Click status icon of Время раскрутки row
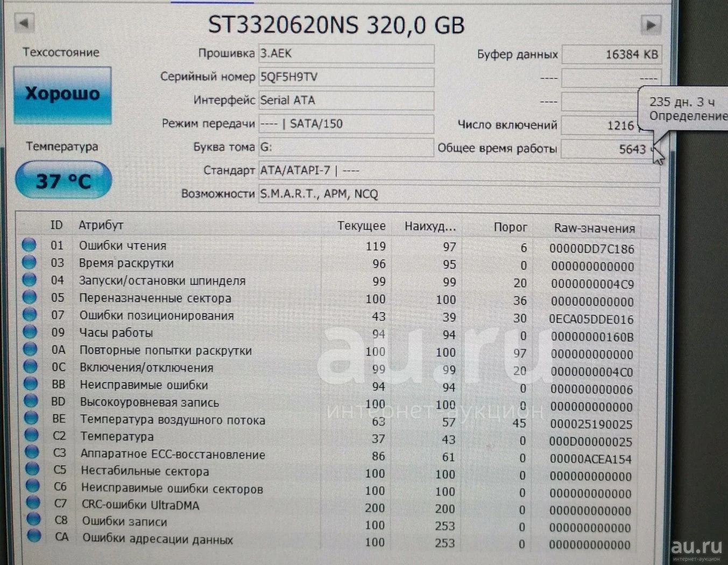 click(29, 262)
